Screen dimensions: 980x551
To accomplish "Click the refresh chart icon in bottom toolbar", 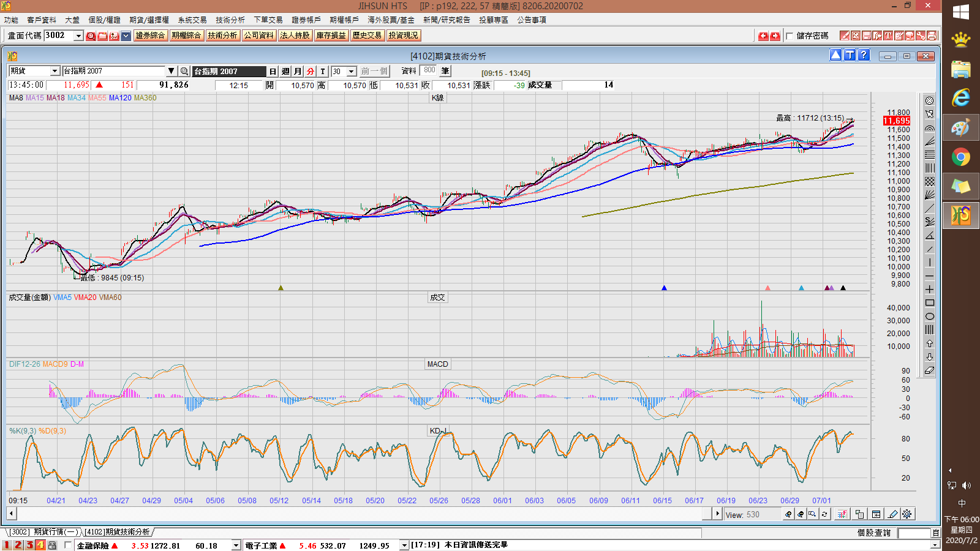I will tap(824, 514).
